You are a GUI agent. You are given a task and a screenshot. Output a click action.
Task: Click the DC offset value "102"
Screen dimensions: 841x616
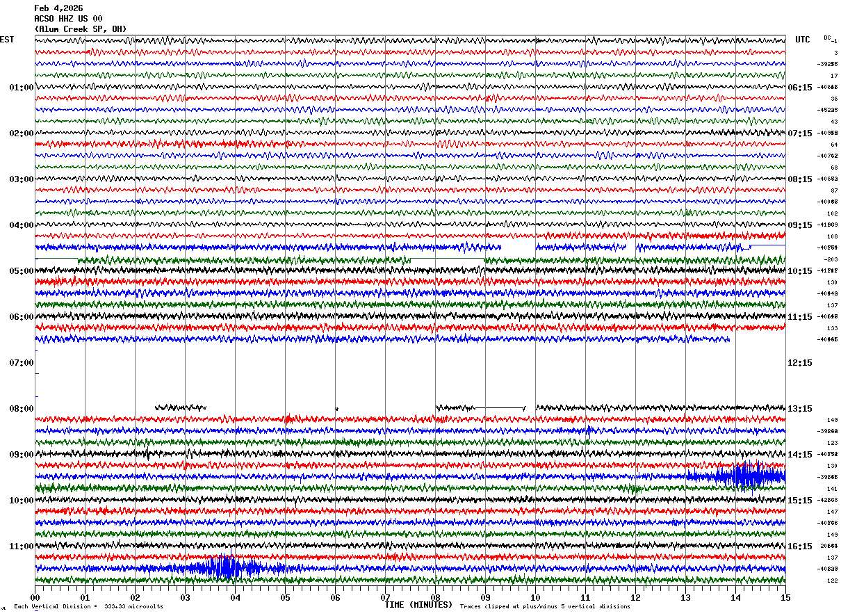832,213
